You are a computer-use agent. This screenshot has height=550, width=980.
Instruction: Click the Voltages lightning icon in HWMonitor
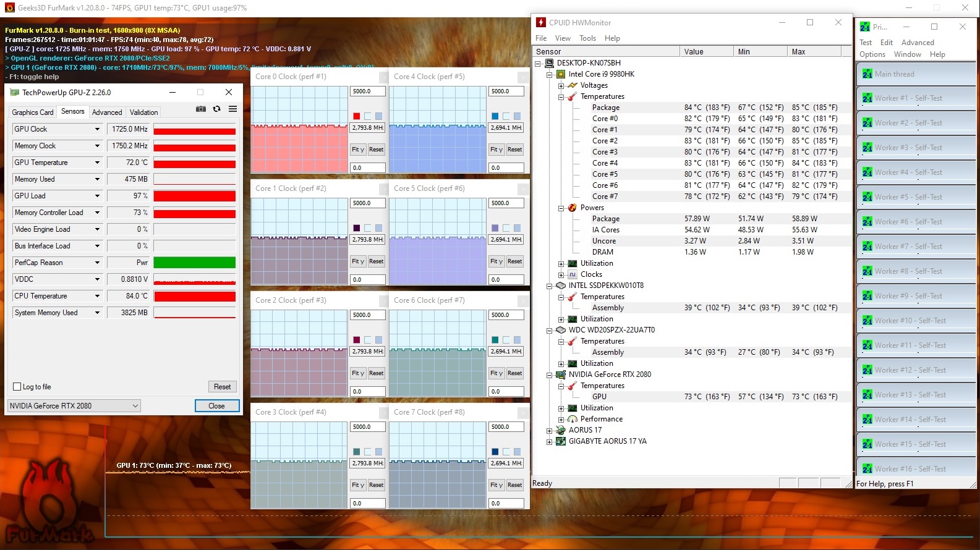pyautogui.click(x=573, y=85)
